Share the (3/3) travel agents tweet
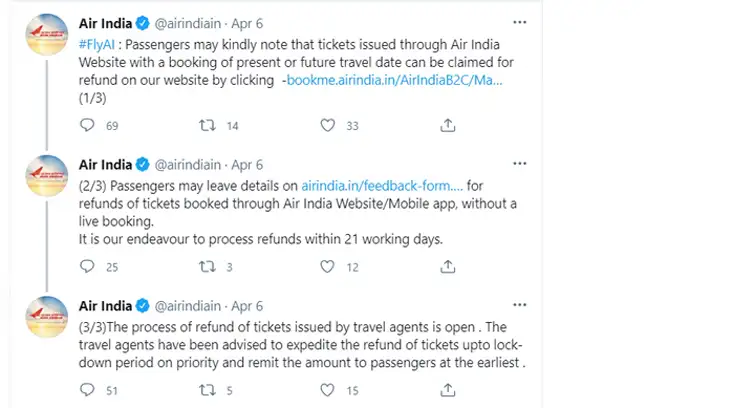This screenshot has width=750, height=408. click(x=448, y=390)
